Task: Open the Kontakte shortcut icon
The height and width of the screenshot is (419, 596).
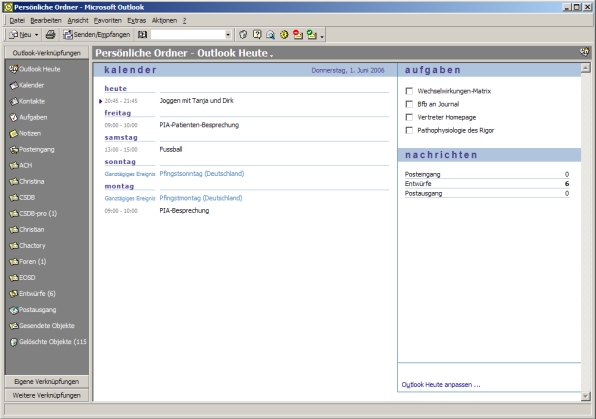Action: (14, 101)
